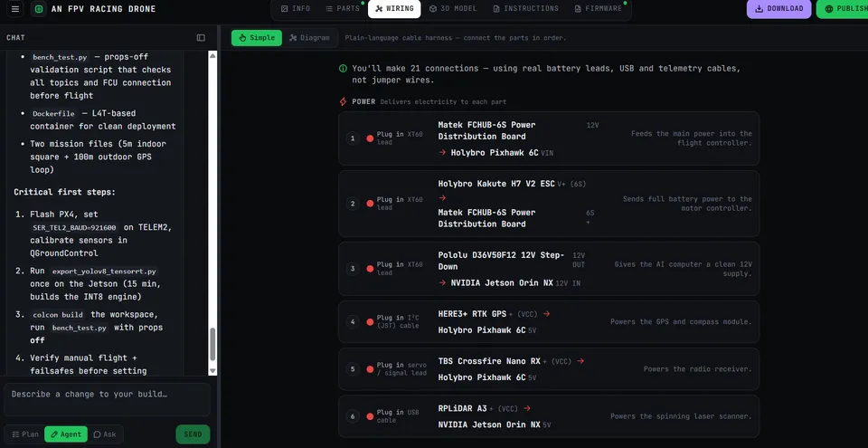This screenshot has width=868, height=448.
Task: Open the hamburger menu
Action: click(x=15, y=9)
